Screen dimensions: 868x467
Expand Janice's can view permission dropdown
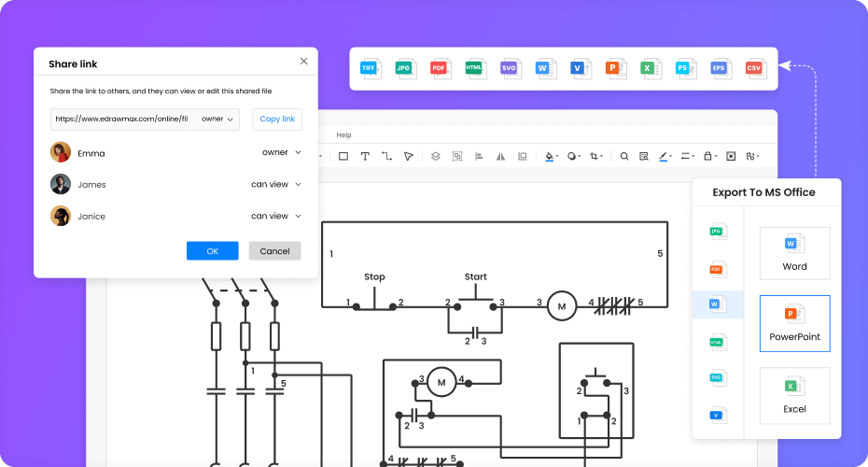tap(275, 216)
